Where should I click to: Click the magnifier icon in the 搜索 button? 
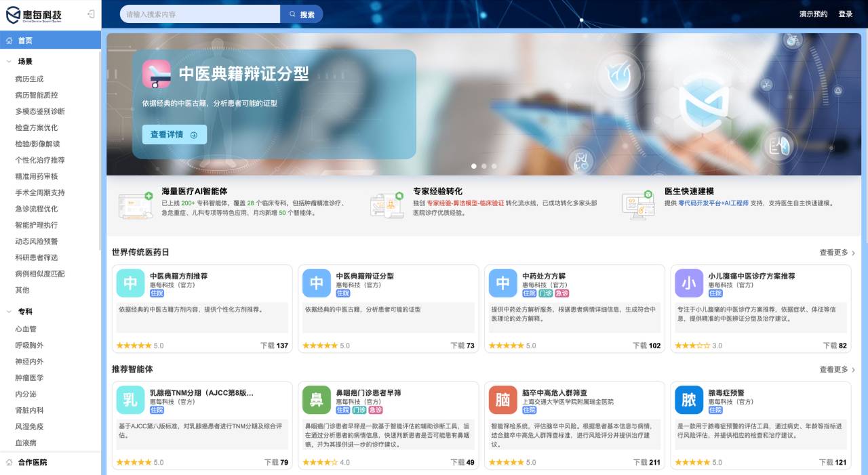[x=292, y=14]
